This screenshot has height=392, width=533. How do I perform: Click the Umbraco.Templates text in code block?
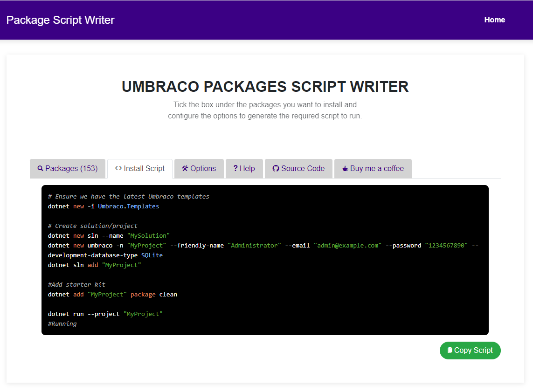(x=128, y=206)
